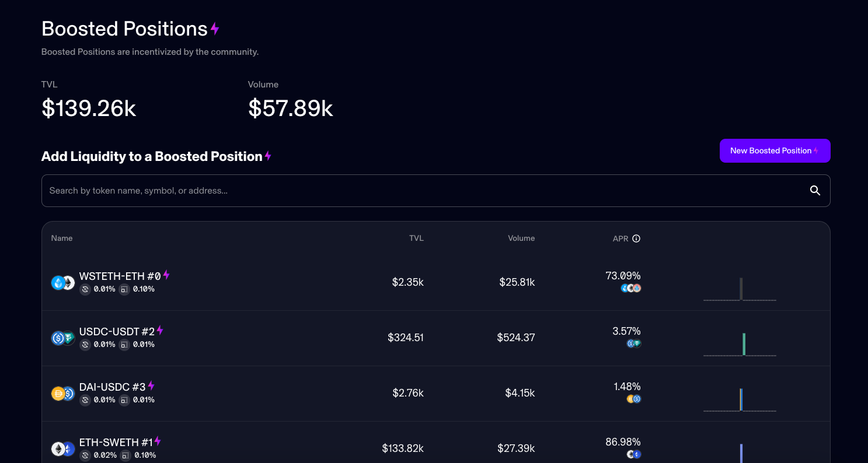Click the $524.37 volume value
Viewport: 868px width, 463px height.
(x=516, y=338)
